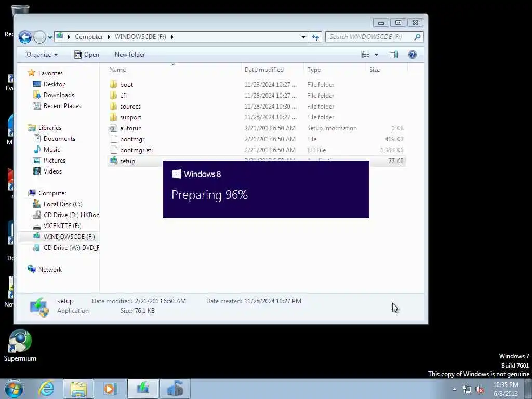Click the Forward navigation arrow button
The width and height of the screenshot is (532, 399).
[39, 37]
